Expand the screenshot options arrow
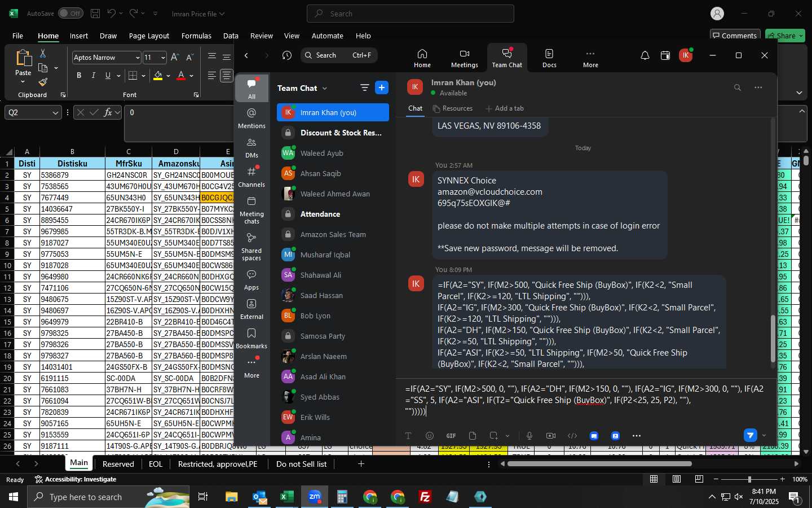This screenshot has width=812, height=508. 507,436
